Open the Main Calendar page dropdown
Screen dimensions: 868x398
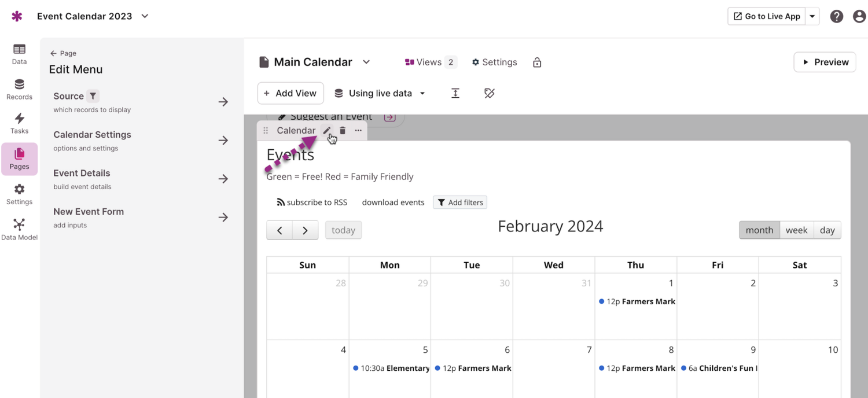(x=366, y=62)
